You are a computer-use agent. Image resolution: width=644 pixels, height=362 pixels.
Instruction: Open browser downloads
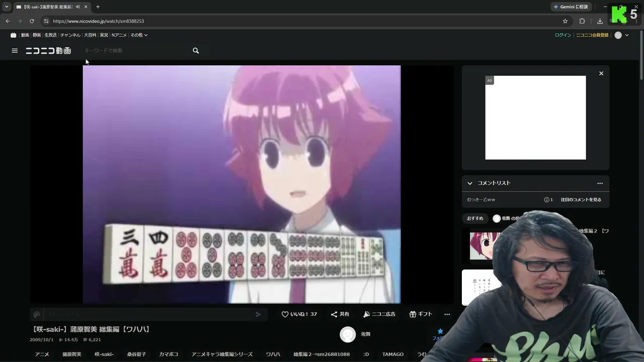(600, 21)
